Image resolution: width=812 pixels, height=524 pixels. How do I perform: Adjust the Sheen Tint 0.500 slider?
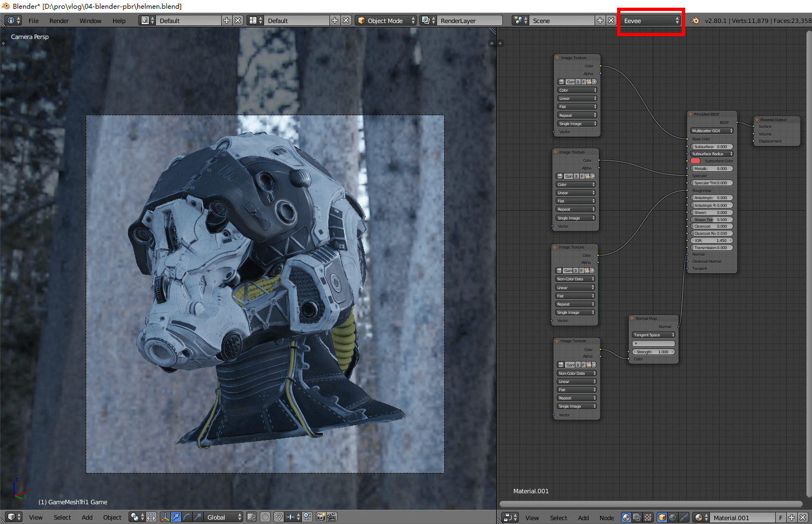[x=712, y=219]
